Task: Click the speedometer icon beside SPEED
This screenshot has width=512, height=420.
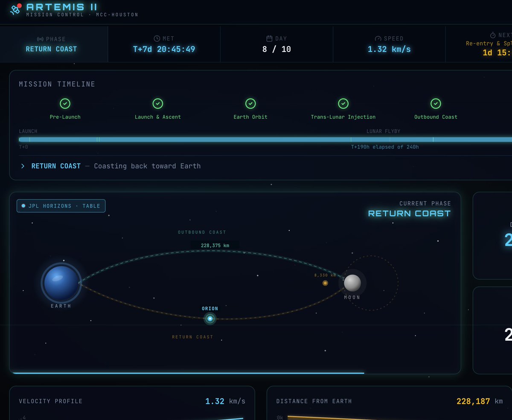Action: pyautogui.click(x=378, y=38)
